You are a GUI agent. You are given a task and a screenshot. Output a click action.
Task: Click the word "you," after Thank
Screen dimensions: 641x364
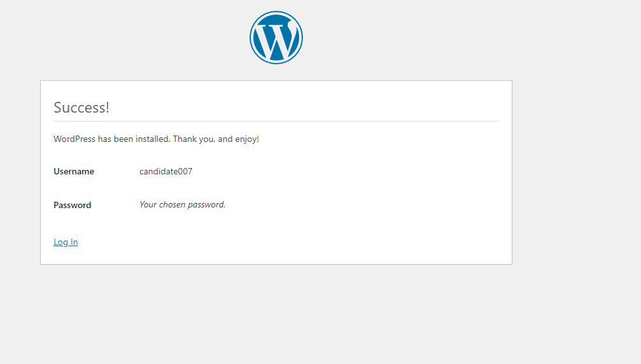point(207,139)
